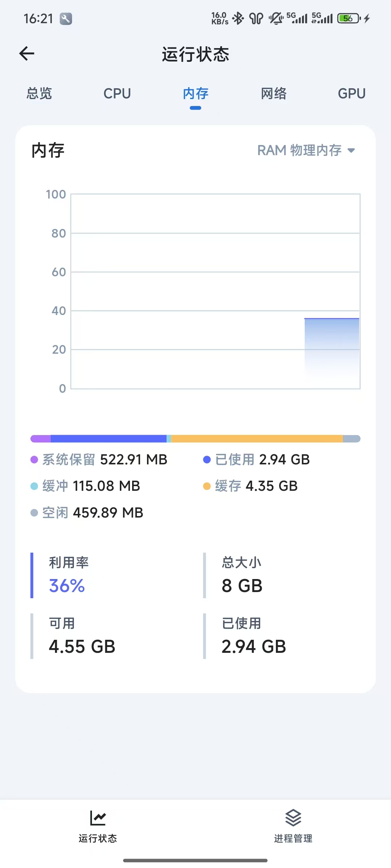The image size is (391, 868).
Task: Switch to the CPU tab
Action: [x=117, y=93]
